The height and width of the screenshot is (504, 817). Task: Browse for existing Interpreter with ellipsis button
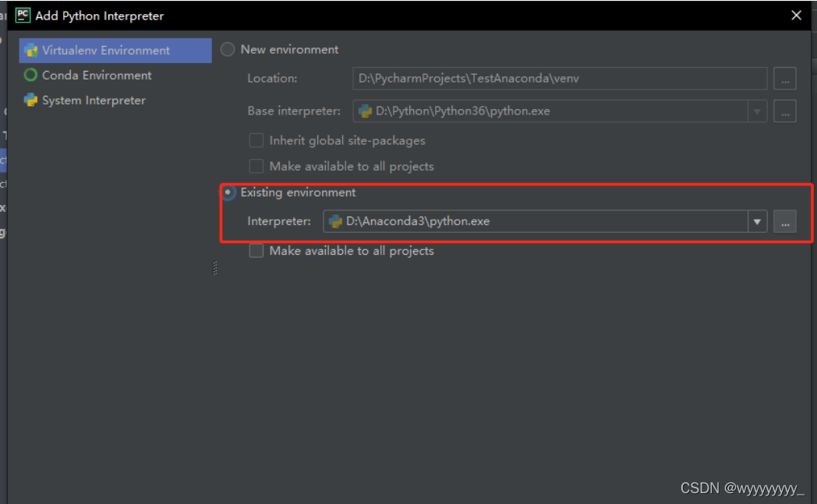(x=785, y=222)
